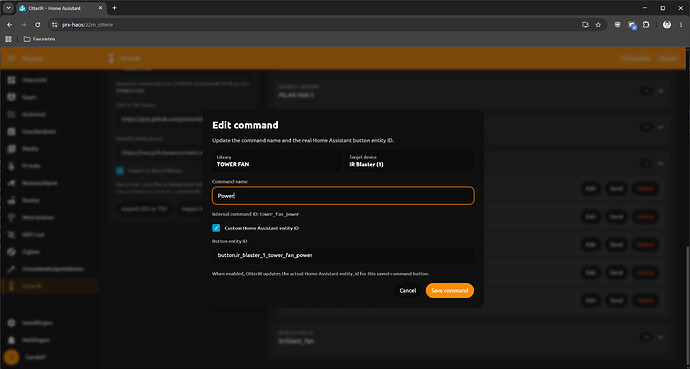Open the shield extension icon

(x=617, y=25)
